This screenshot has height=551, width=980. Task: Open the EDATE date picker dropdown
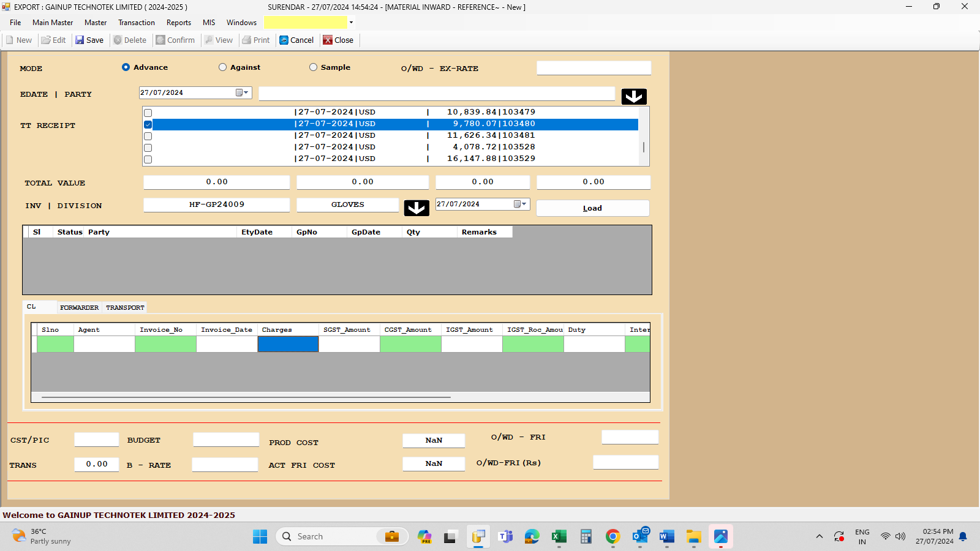pos(243,93)
